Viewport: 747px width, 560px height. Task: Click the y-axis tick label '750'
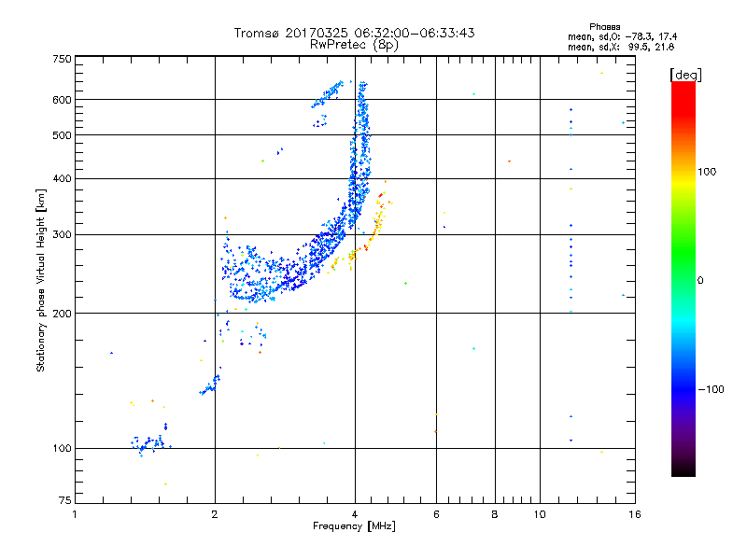click(x=63, y=59)
